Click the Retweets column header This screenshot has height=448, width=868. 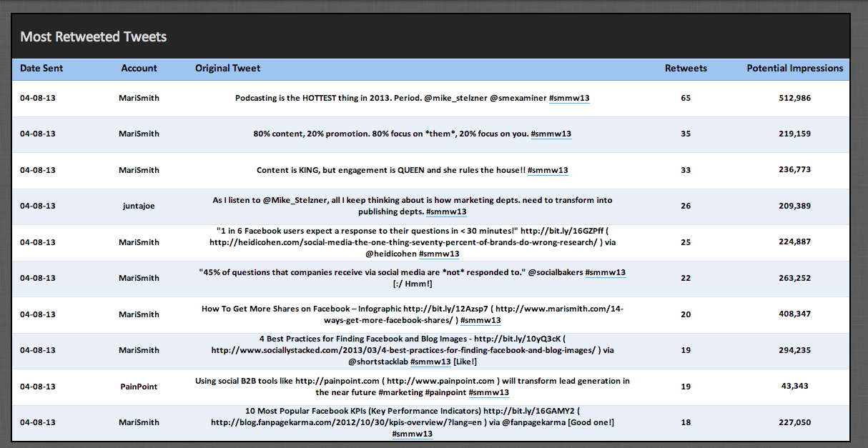[686, 69]
